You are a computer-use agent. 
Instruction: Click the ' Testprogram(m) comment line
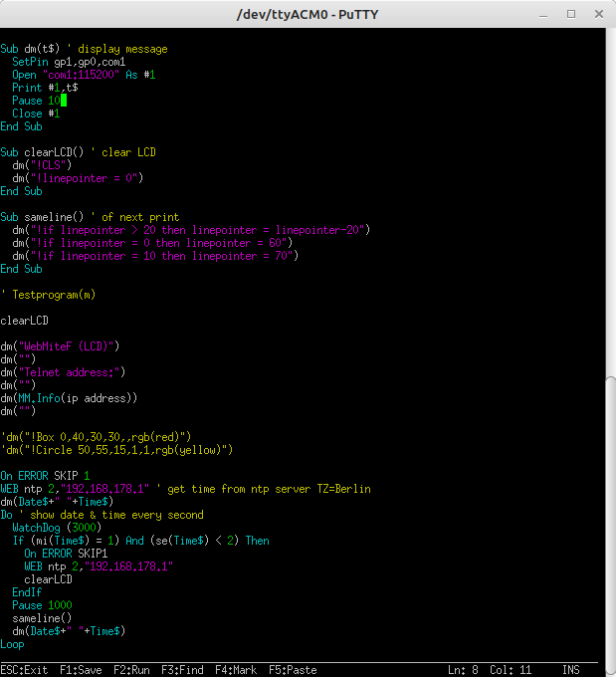pyautogui.click(x=48, y=295)
